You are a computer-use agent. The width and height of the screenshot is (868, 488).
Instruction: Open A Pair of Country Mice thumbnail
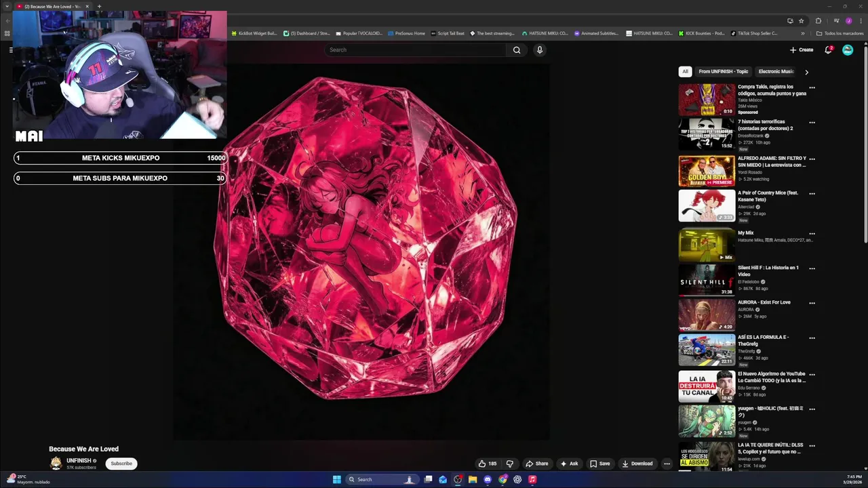point(707,206)
